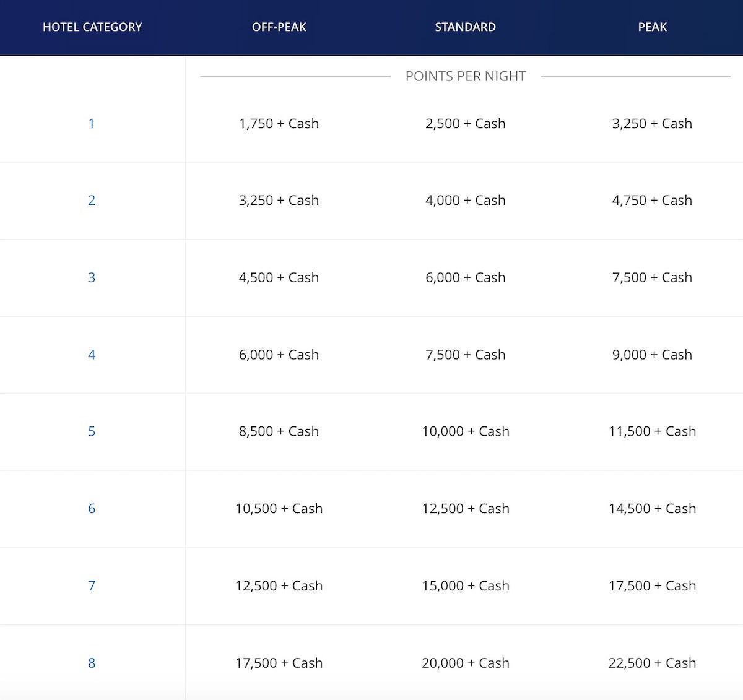Click hotel category 4 link
743x700 pixels.
[92, 355]
